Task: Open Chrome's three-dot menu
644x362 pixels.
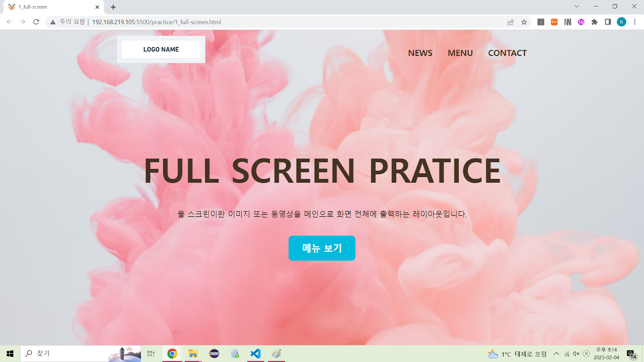Action: (x=635, y=22)
